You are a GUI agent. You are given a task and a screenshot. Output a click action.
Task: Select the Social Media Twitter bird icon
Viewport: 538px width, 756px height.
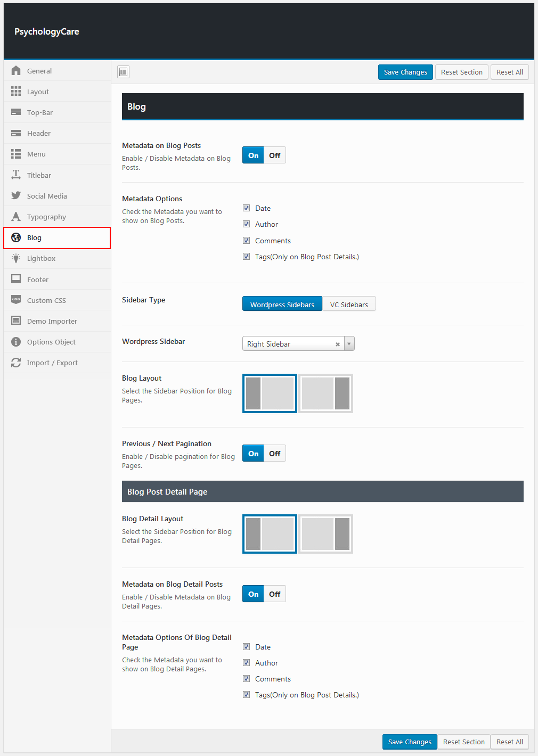(16, 196)
